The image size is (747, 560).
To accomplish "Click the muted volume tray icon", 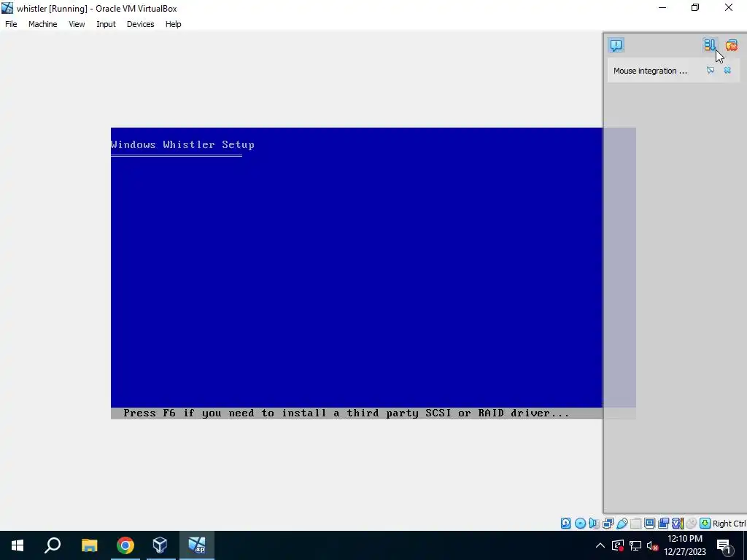I will tap(653, 545).
